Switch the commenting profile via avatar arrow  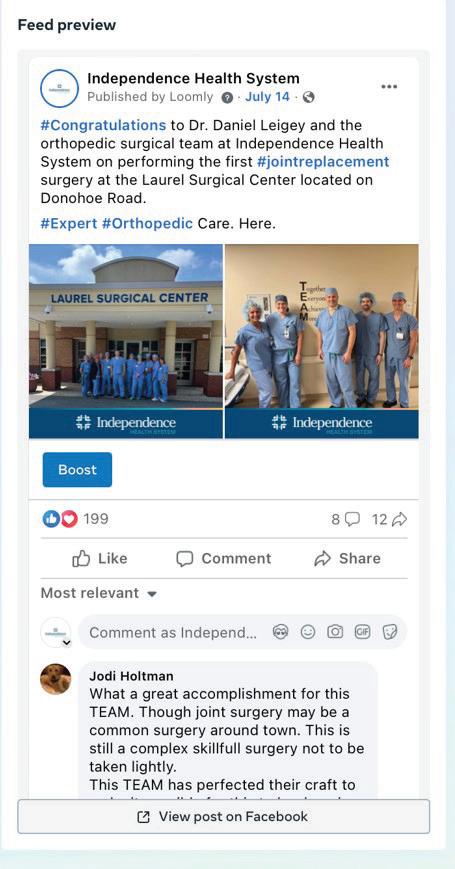pos(67,643)
